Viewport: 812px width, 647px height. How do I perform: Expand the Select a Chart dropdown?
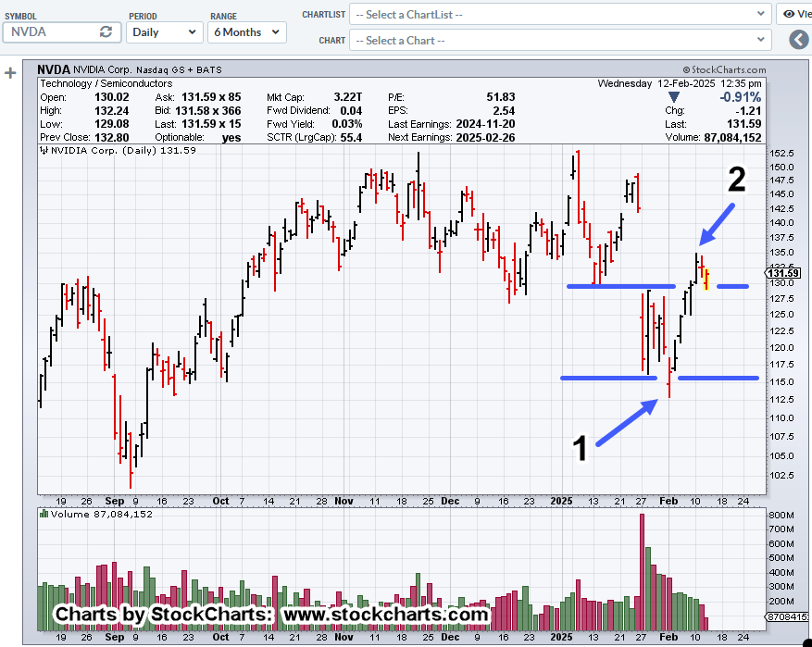[x=561, y=40]
